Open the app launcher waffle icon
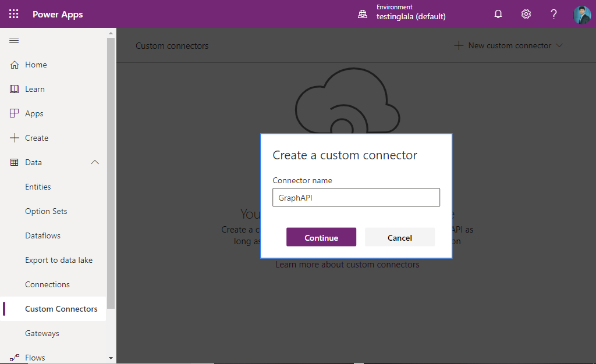This screenshot has width=596, height=364. [14, 14]
